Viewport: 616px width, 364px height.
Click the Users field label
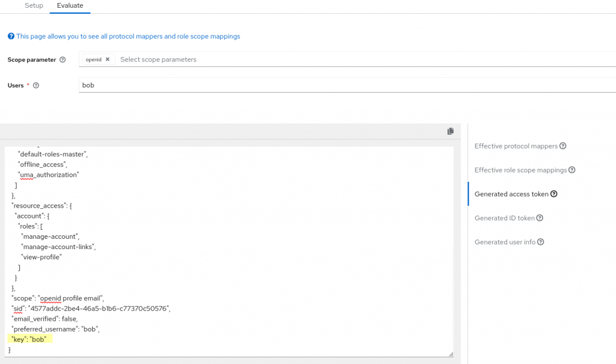pyautogui.click(x=16, y=85)
